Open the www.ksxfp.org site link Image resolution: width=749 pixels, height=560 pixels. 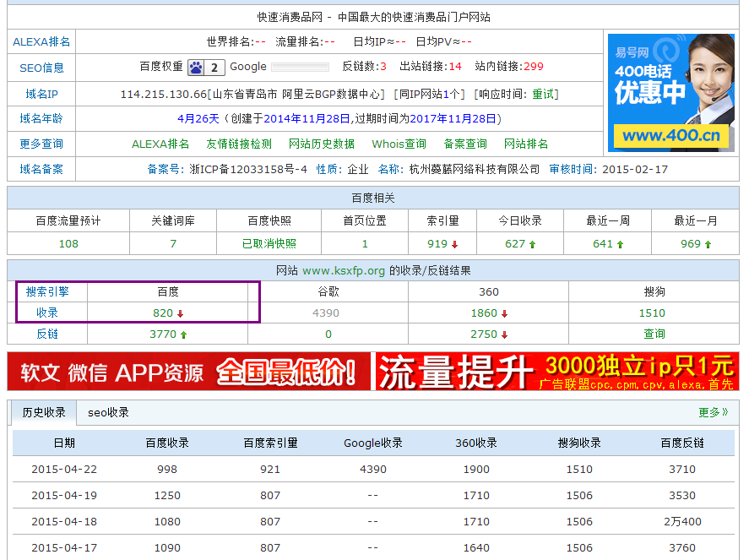pyautogui.click(x=344, y=270)
